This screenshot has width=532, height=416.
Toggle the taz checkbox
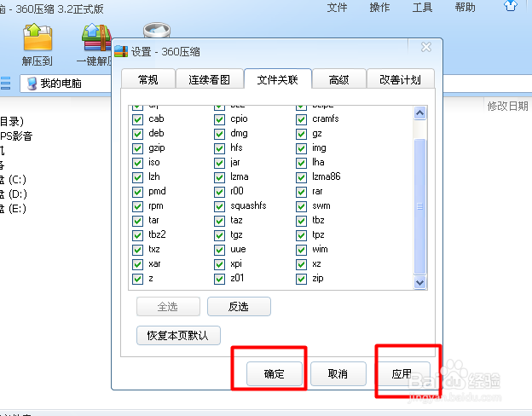click(219, 221)
